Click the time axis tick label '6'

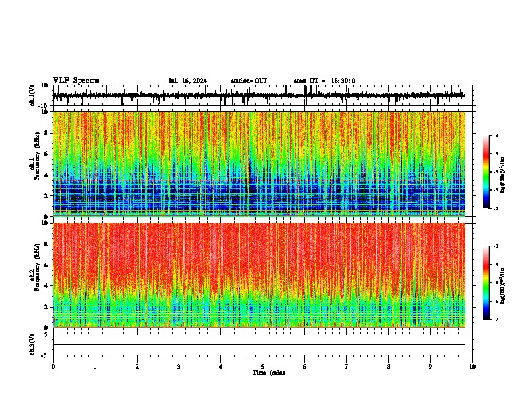tap(305, 367)
